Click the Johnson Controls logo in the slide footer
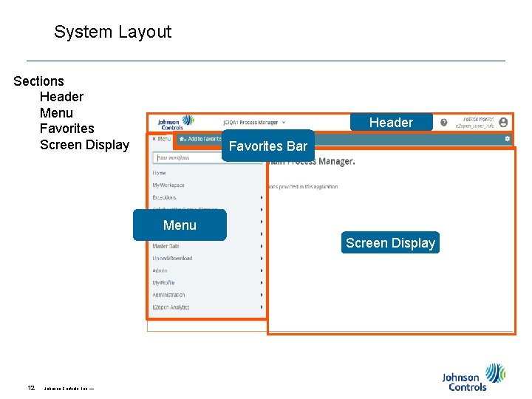Screen dimensions: 532x399 (474, 378)
